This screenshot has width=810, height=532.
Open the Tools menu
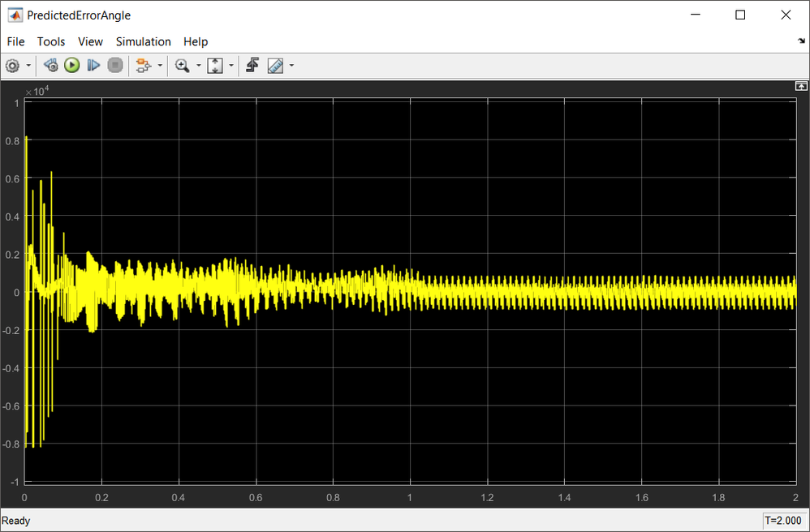click(51, 42)
